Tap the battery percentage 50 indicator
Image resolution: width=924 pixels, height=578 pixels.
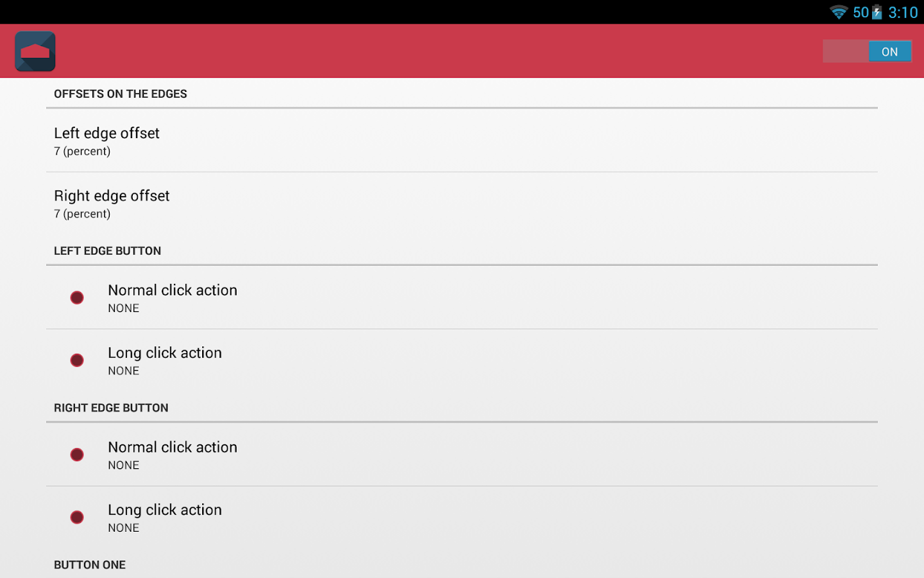pos(860,12)
